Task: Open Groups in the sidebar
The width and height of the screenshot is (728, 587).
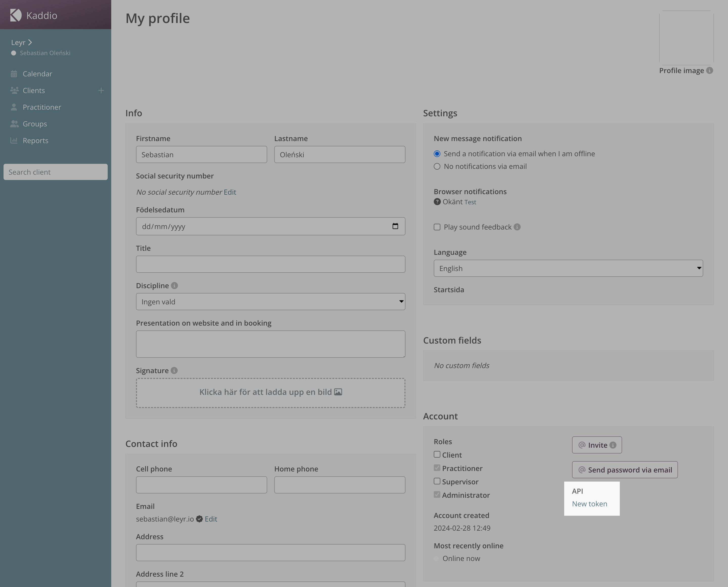Action: [34, 124]
